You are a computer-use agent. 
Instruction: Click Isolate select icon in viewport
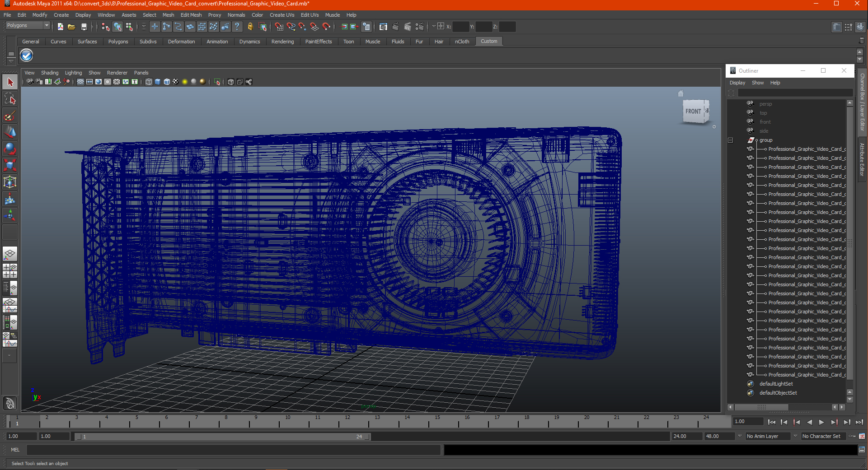[x=217, y=82]
